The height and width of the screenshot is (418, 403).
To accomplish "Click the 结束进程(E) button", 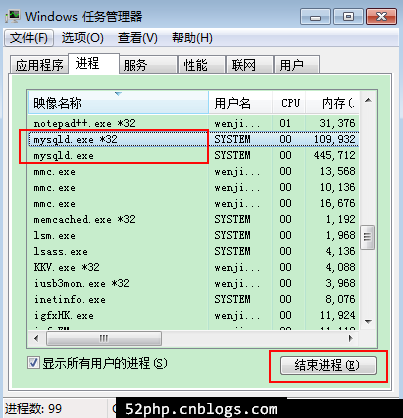I will coord(328,365).
